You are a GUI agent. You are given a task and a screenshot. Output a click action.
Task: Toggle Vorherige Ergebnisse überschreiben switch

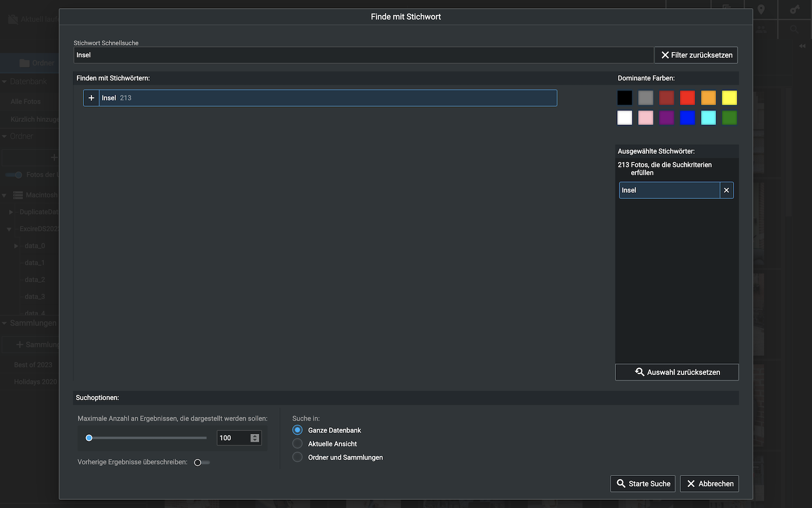click(x=201, y=463)
